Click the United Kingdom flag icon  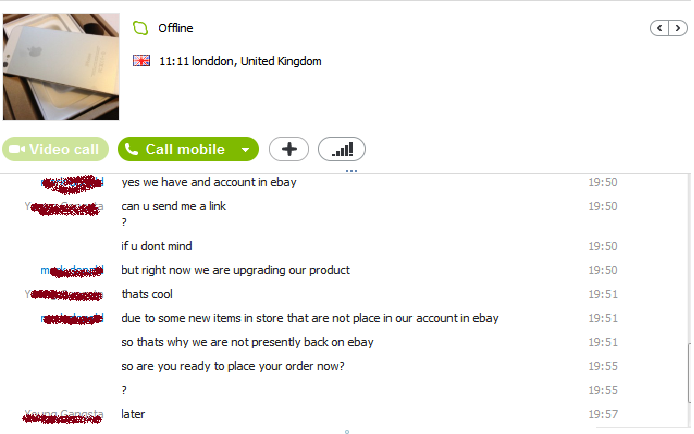tap(142, 61)
